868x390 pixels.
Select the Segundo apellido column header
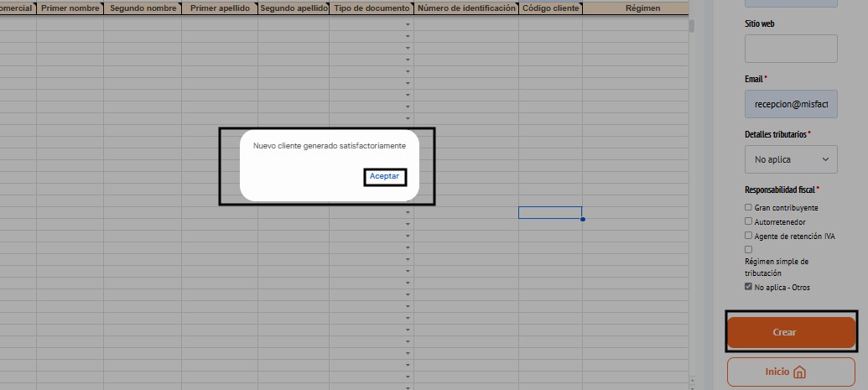[x=294, y=8]
